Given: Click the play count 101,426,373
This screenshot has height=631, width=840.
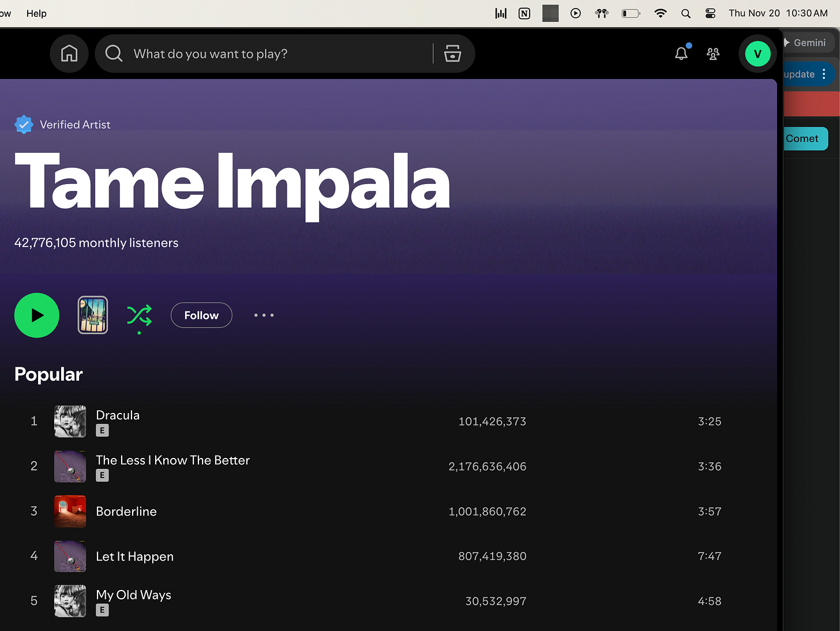Looking at the screenshot, I should click(492, 422).
